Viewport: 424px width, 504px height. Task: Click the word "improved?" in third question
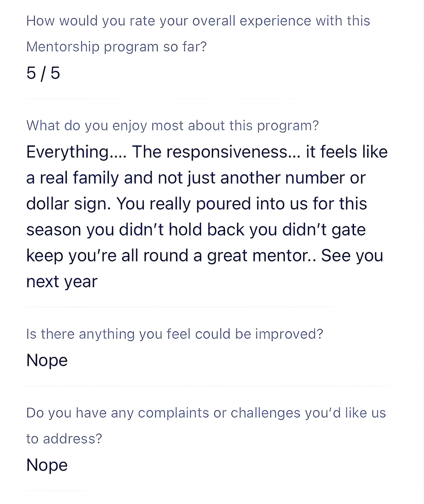tap(289, 334)
